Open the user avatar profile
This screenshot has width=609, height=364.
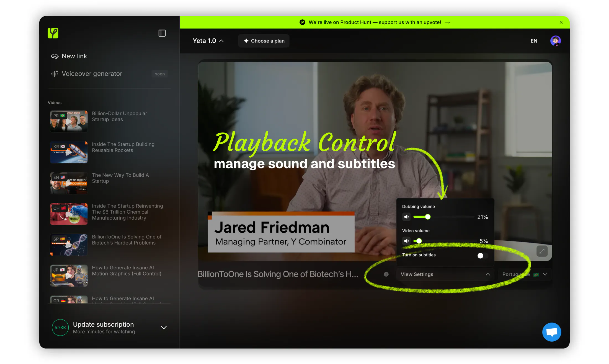click(555, 41)
